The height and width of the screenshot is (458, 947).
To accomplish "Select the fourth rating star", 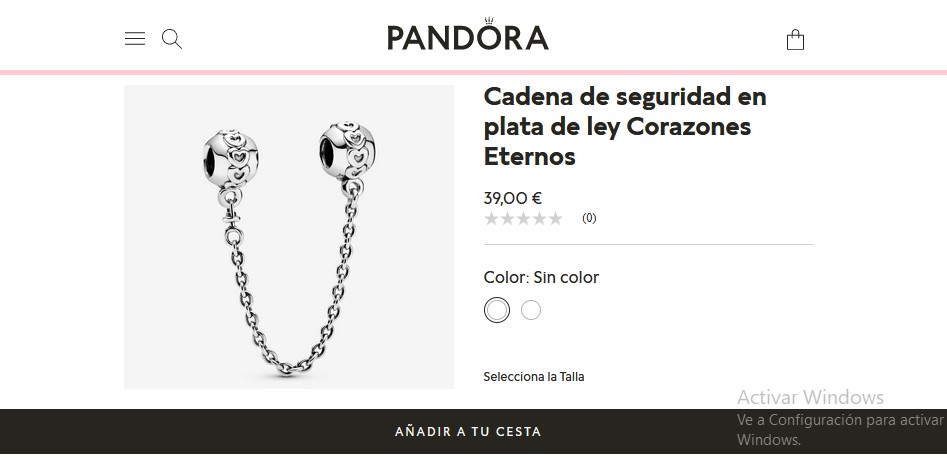I will 539,219.
